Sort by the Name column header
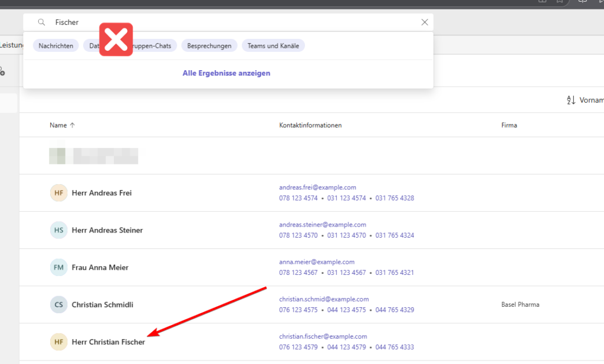 click(58, 125)
